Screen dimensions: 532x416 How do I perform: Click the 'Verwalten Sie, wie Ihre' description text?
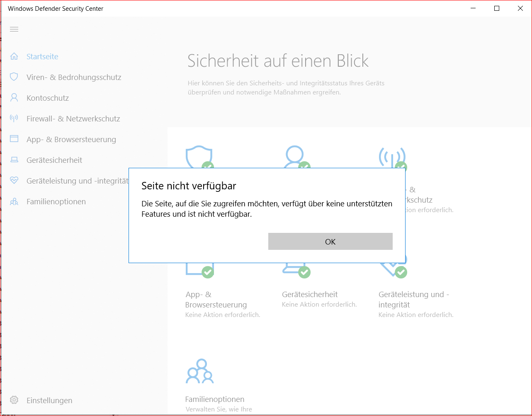click(x=219, y=409)
